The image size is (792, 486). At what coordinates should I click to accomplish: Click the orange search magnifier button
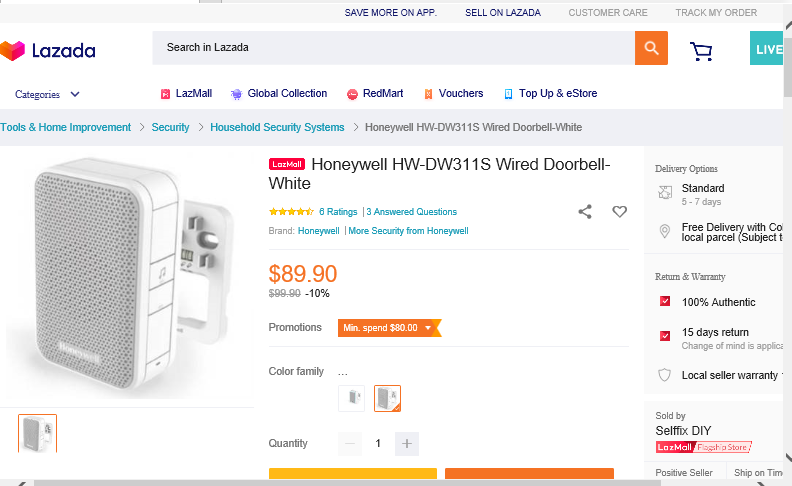651,48
